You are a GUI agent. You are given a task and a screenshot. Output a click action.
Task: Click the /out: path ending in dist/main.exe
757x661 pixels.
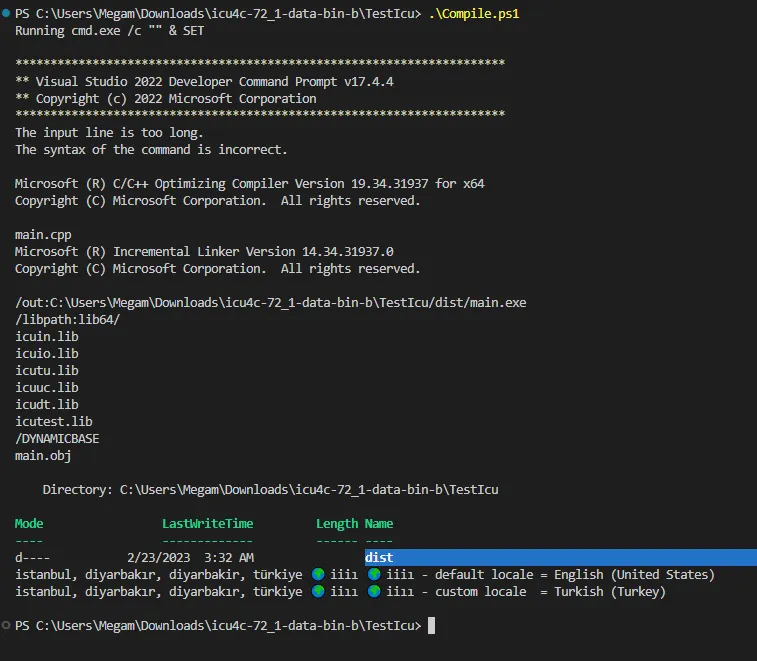(271, 303)
